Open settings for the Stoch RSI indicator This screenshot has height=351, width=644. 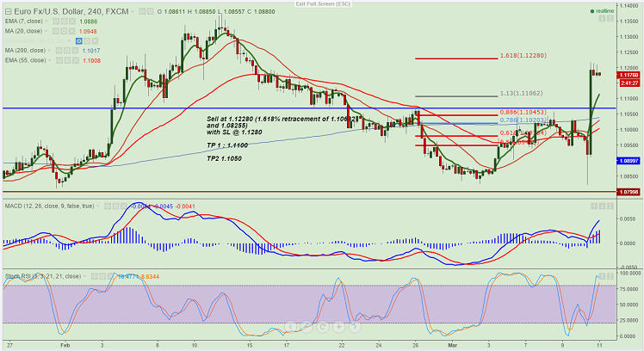click(x=102, y=276)
